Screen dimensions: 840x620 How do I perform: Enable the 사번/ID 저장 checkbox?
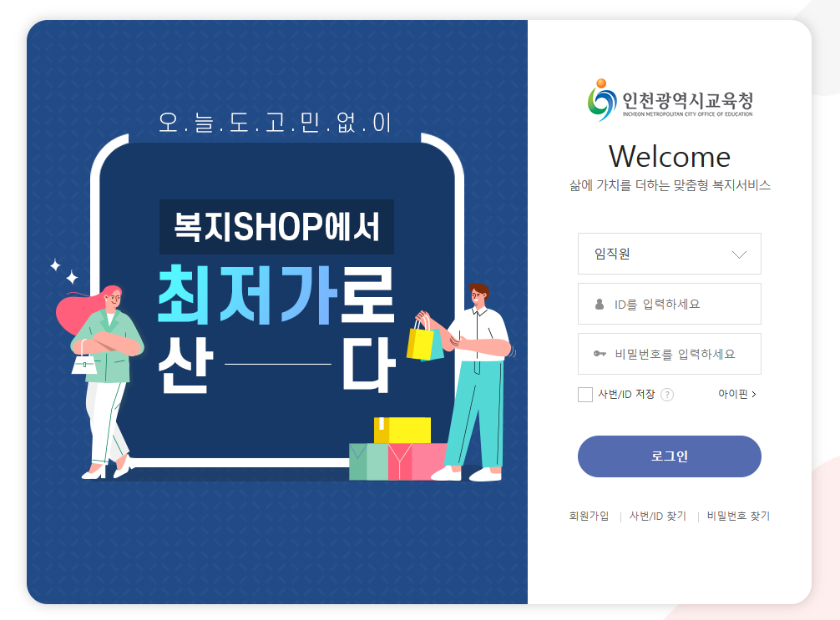point(585,395)
